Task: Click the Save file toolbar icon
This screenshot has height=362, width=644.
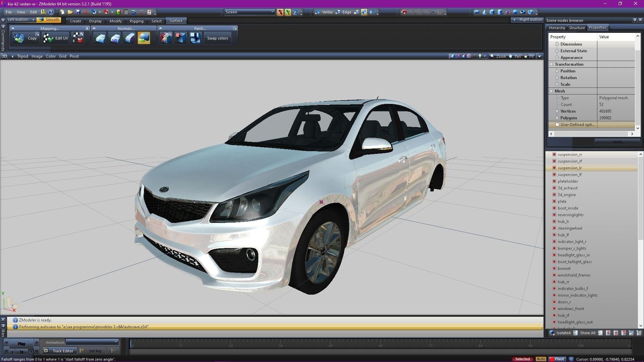Action: (78, 12)
